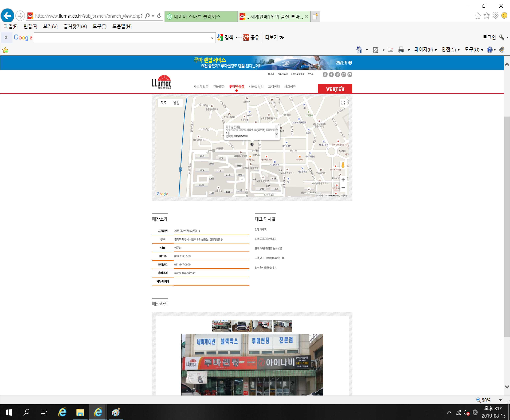This screenshot has width=510, height=420.
Task: Click the LLumar logo
Action: 161,82
